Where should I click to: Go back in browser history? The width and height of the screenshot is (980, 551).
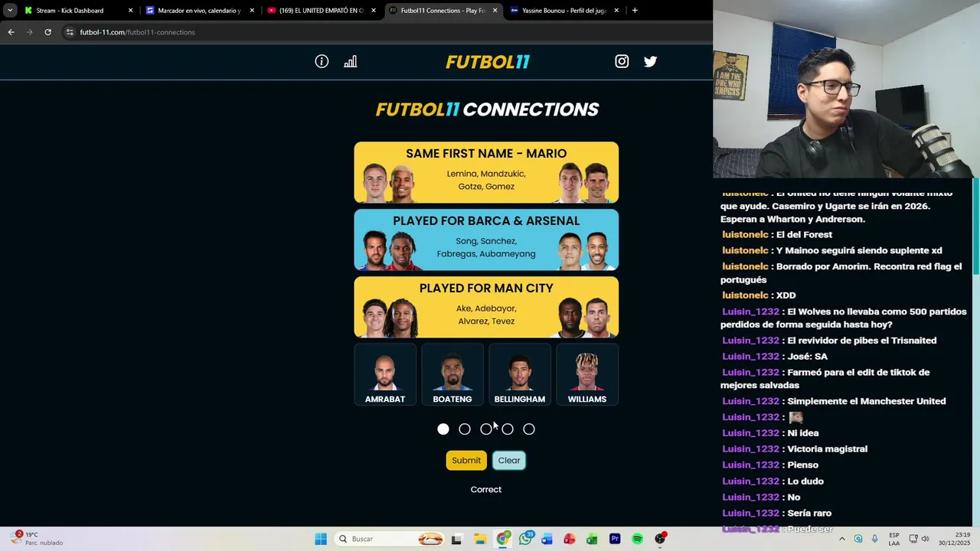pyautogui.click(x=11, y=32)
